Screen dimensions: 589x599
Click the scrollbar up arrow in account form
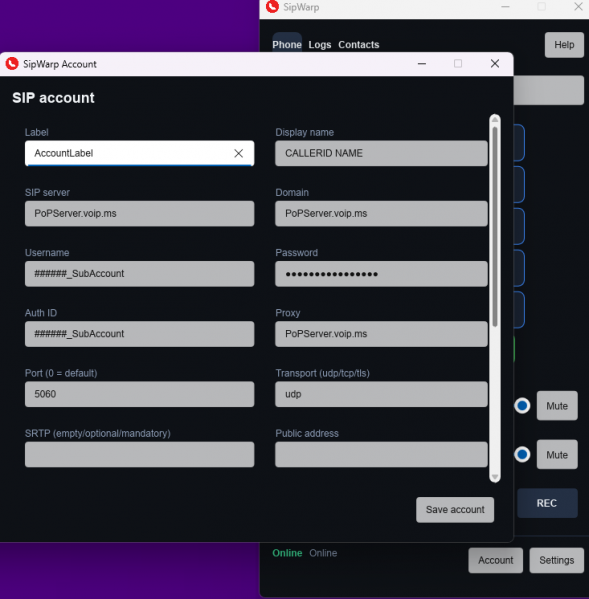pos(495,120)
